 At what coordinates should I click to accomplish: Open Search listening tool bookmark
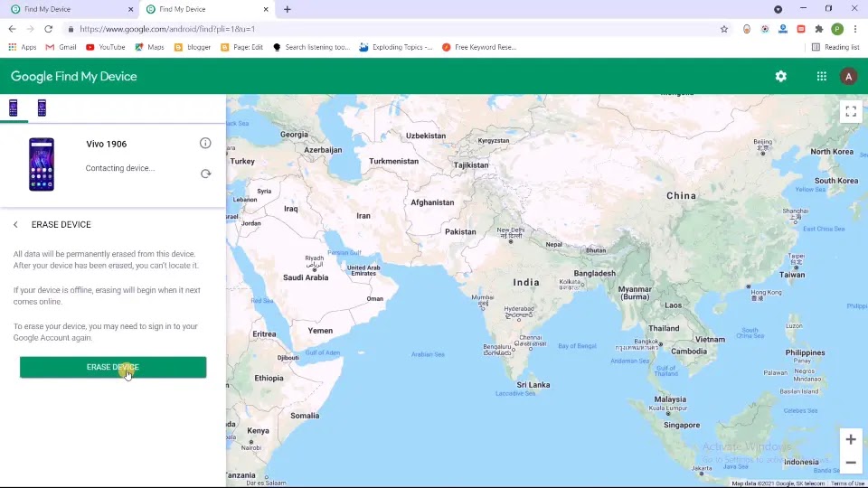point(312,47)
